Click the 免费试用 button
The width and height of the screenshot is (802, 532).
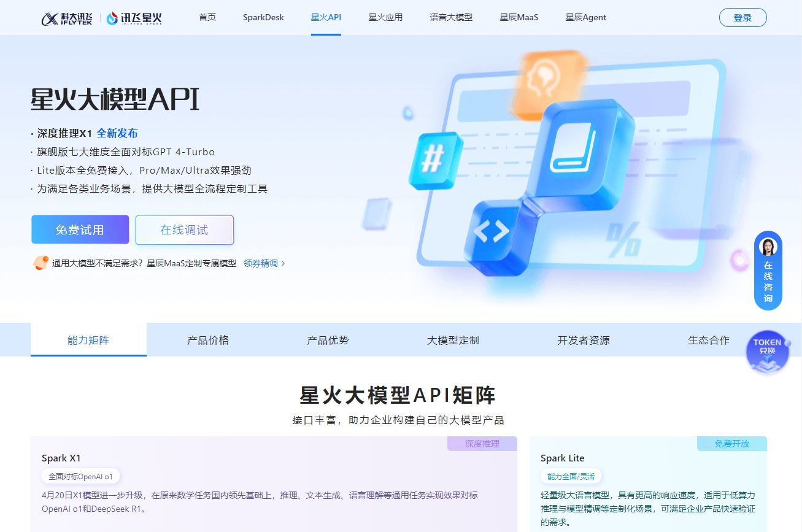(x=80, y=229)
